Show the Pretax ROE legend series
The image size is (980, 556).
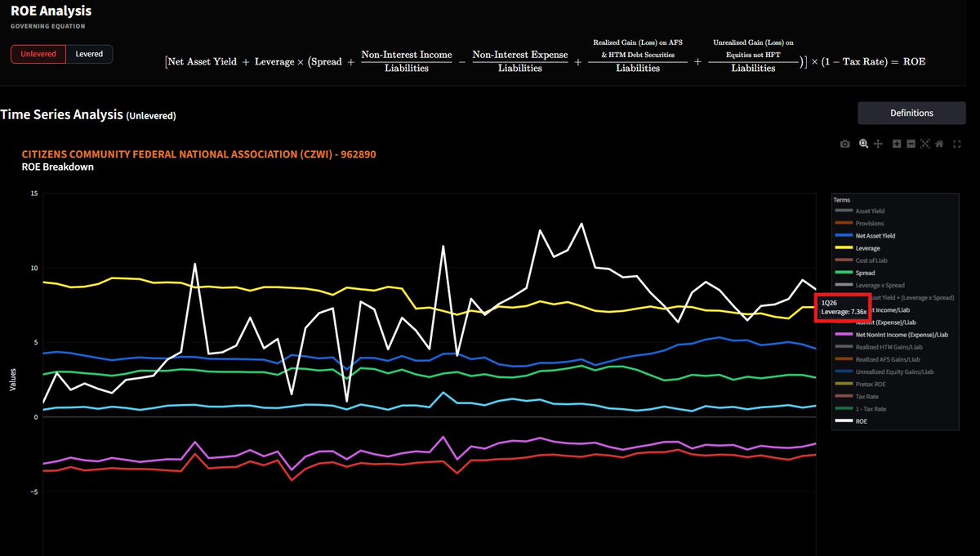[x=861, y=384]
